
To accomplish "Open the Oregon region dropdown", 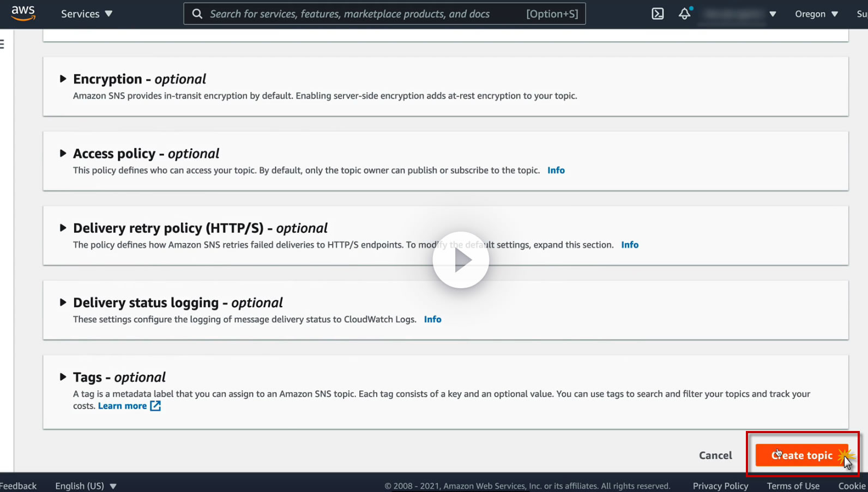I will (816, 14).
